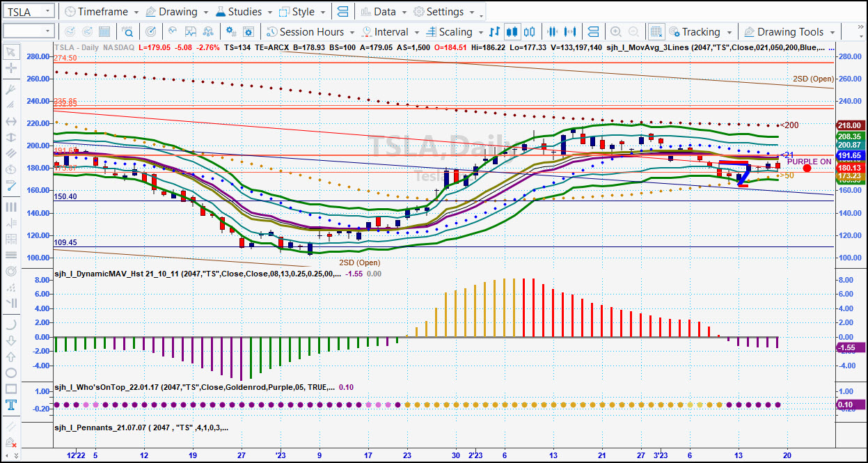Select the down arrow drawing tool

tap(10, 340)
